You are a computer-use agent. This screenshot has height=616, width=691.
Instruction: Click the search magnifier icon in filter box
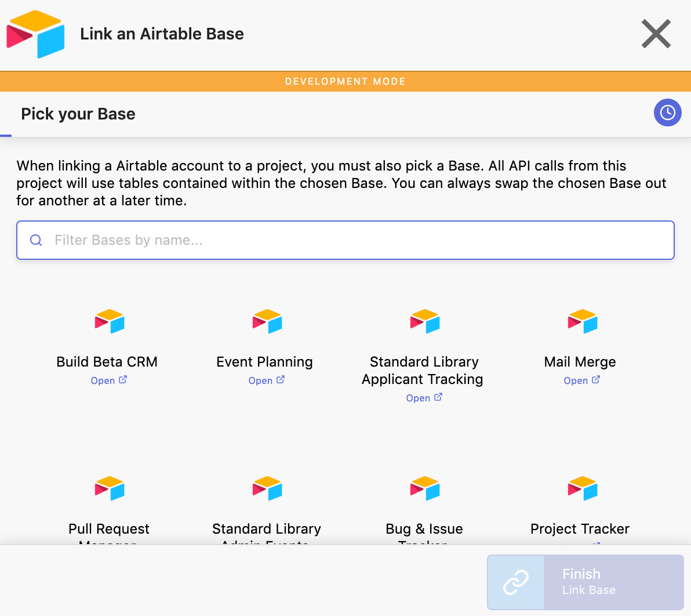coord(36,240)
